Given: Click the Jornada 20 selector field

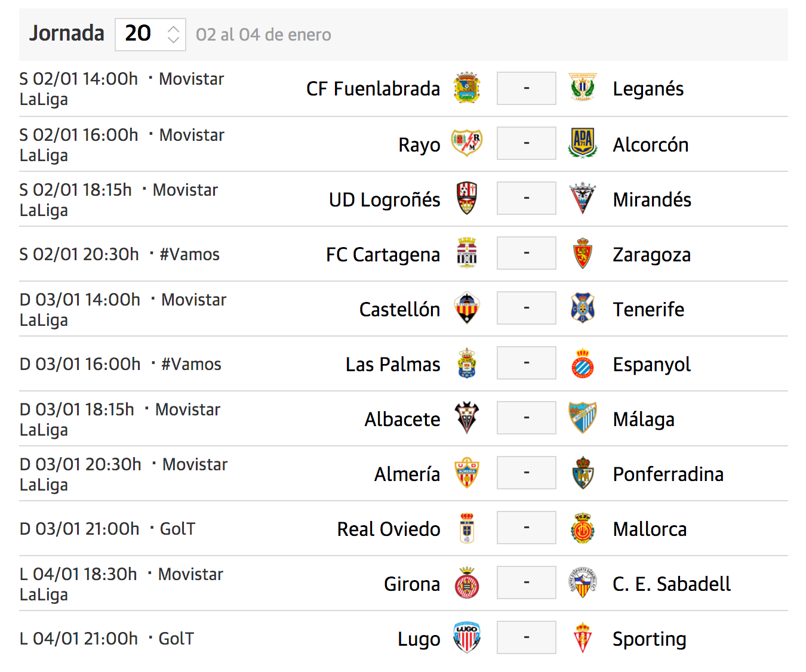Looking at the screenshot, I should tap(150, 34).
